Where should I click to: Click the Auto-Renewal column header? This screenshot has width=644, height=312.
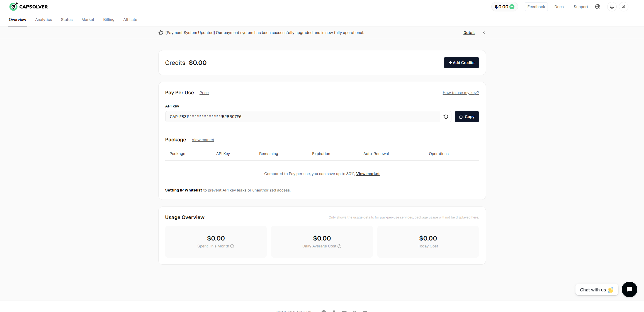376,154
